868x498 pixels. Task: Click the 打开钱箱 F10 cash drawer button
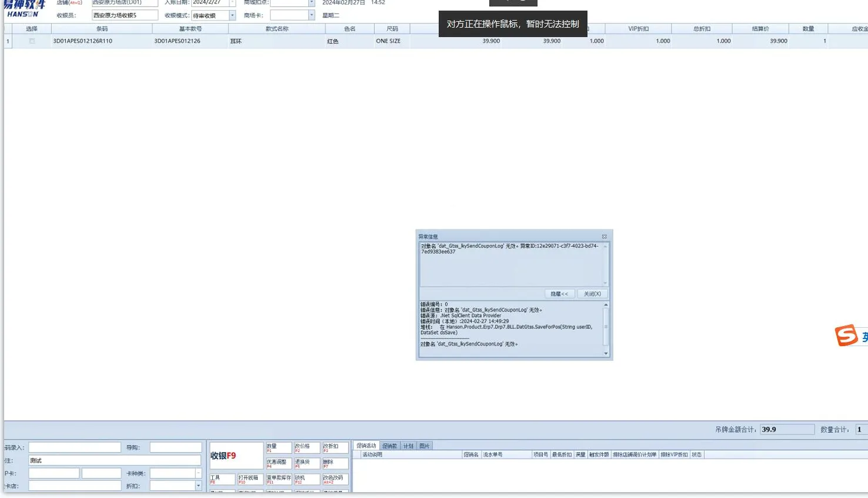(x=249, y=479)
